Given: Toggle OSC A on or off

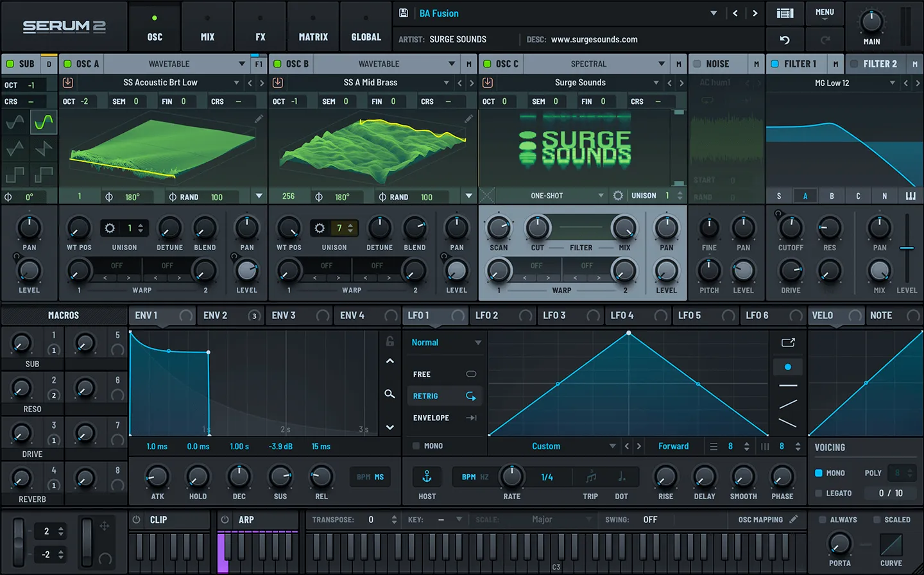Looking at the screenshot, I should (x=67, y=64).
